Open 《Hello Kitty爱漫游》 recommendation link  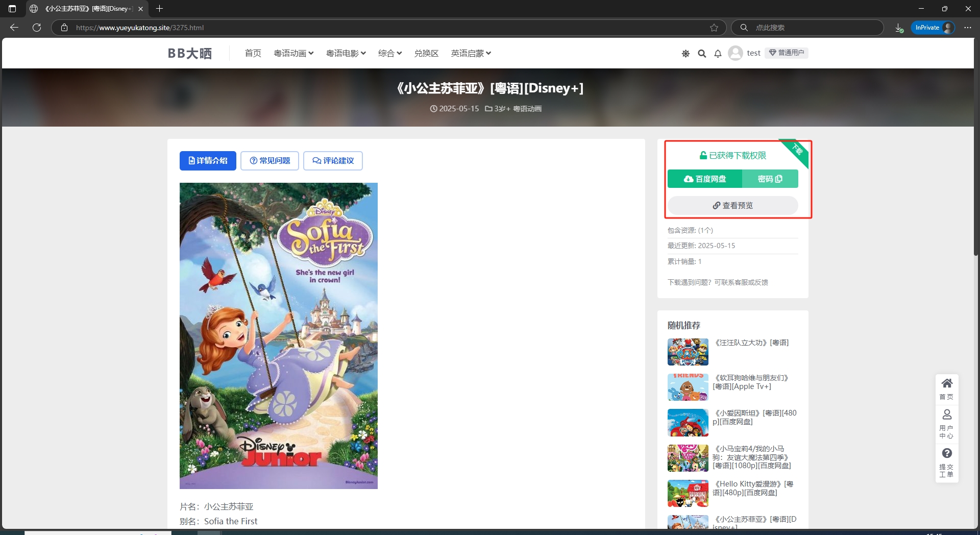(x=753, y=488)
